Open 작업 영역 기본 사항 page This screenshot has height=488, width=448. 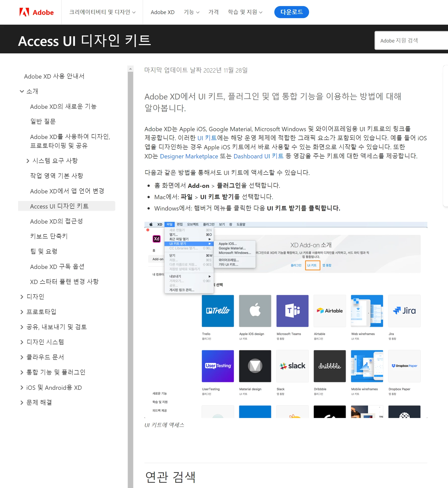point(57,176)
